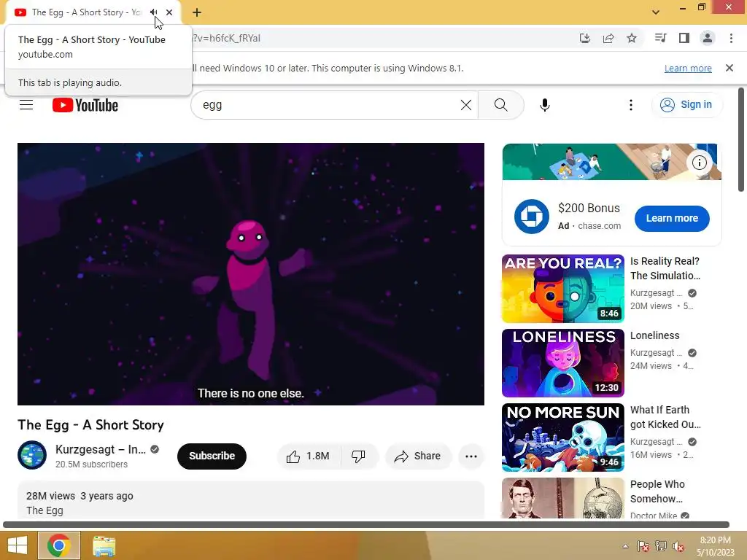
Task: Open media controls in Chrome toolbar
Action: pos(660,38)
